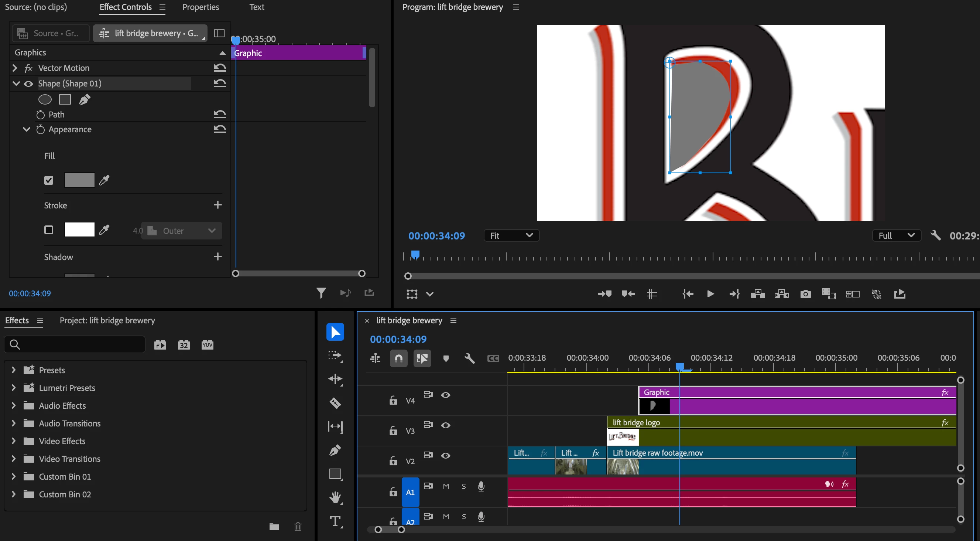Viewport: 980px width, 541px height.
Task: Open the Fill color swatch
Action: point(79,180)
